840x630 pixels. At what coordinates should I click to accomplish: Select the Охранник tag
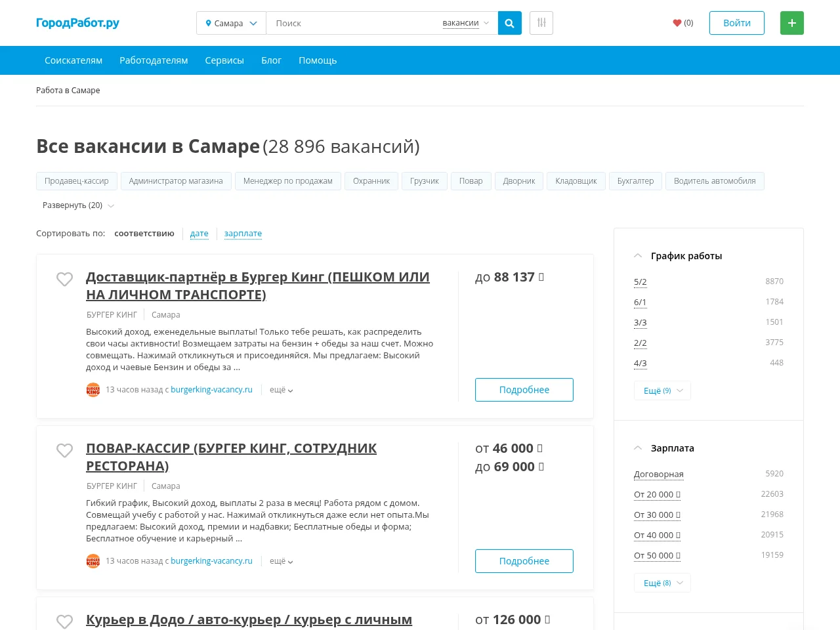coord(371,181)
